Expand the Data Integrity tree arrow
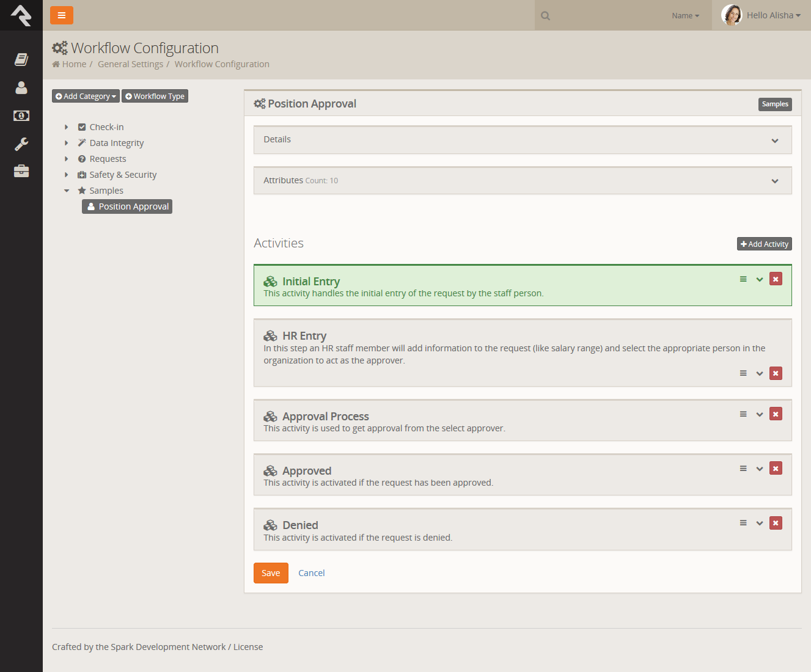The width and height of the screenshot is (811, 672). 66,143
